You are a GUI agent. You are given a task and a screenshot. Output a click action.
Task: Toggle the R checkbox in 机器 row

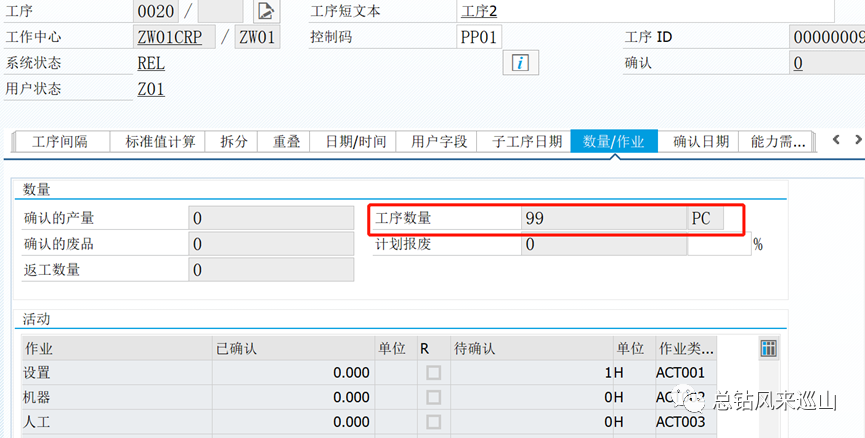point(434,397)
